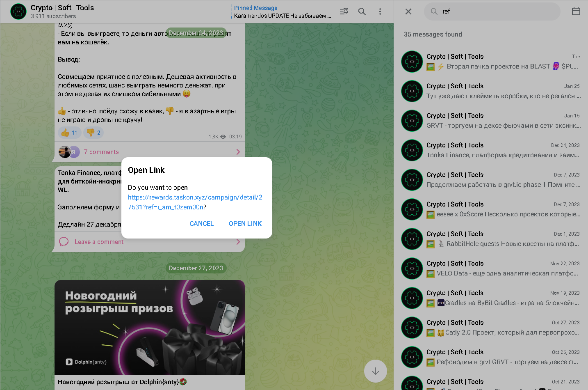Viewport: 588px width, 390px height.
Task: Click the taskon.xyz campaign link in dialog
Action: coord(195,202)
